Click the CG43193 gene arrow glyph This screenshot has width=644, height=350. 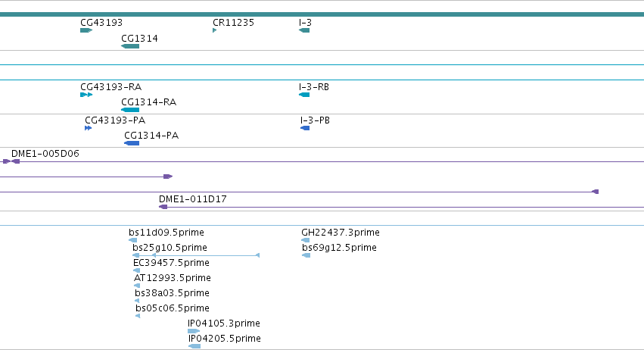[86, 30]
